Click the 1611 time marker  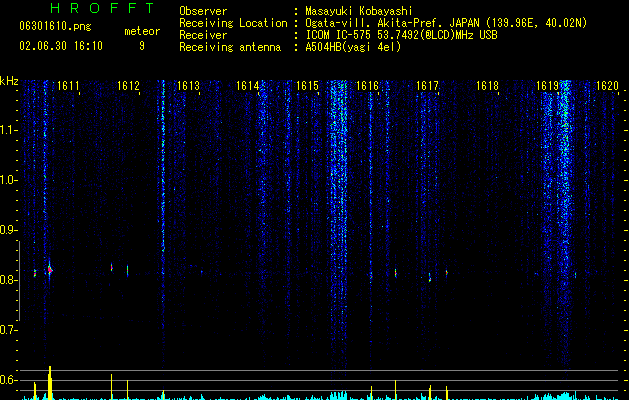coord(68,86)
